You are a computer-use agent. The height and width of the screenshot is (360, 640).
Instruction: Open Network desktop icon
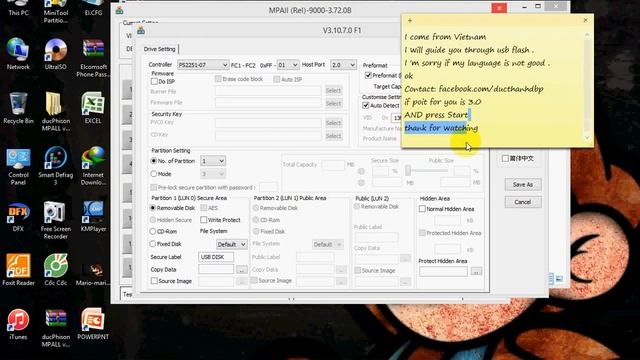pos(18,54)
